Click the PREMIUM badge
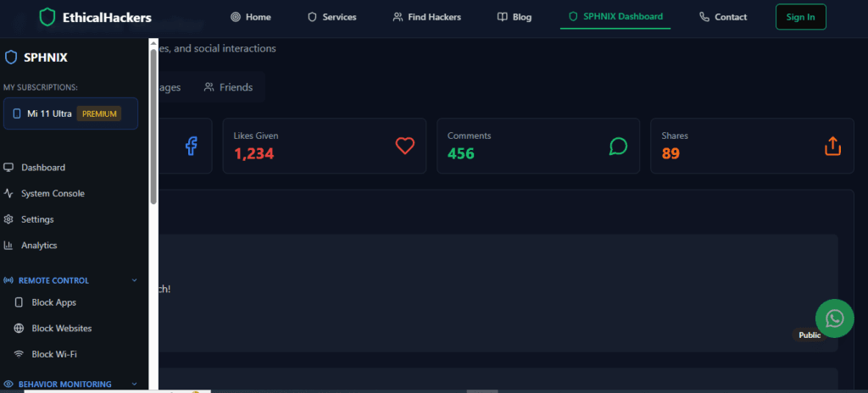 pyautogui.click(x=99, y=113)
